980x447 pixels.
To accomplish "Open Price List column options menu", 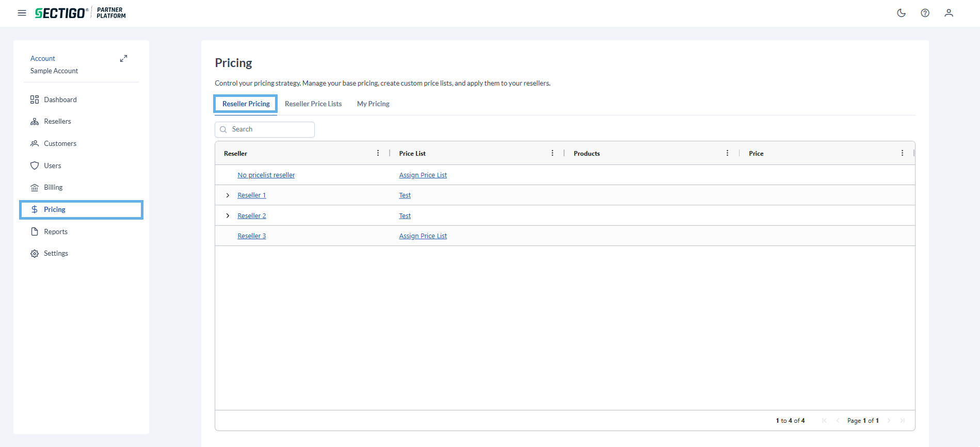I will click(552, 153).
